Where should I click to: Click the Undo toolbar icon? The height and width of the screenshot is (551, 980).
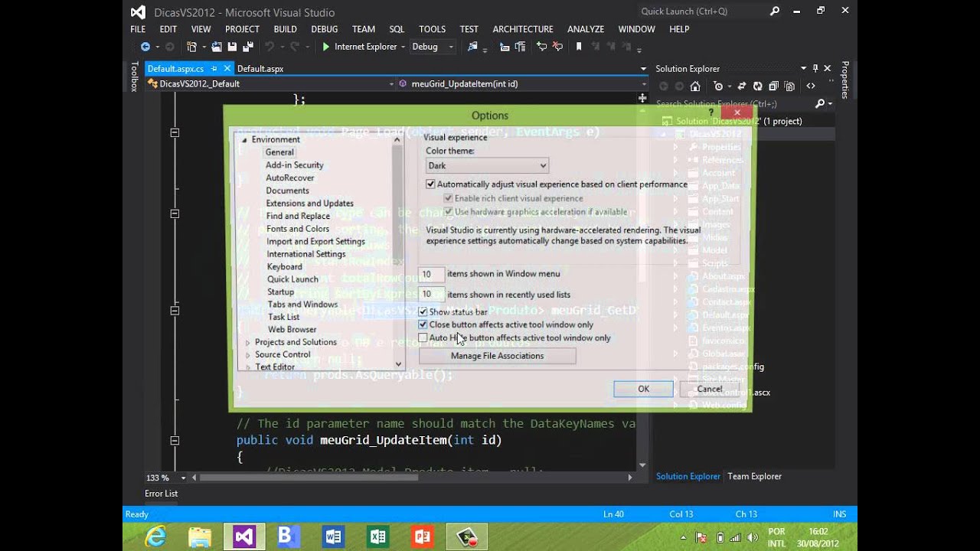269,47
